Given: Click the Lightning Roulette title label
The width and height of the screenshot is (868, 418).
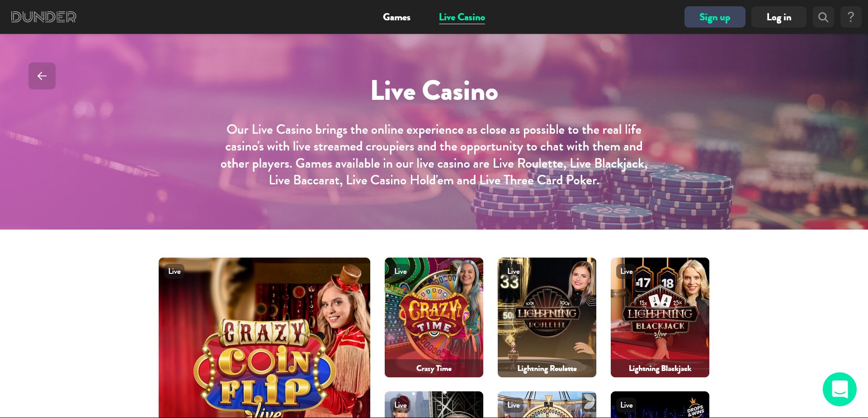Looking at the screenshot, I should pyautogui.click(x=547, y=368).
